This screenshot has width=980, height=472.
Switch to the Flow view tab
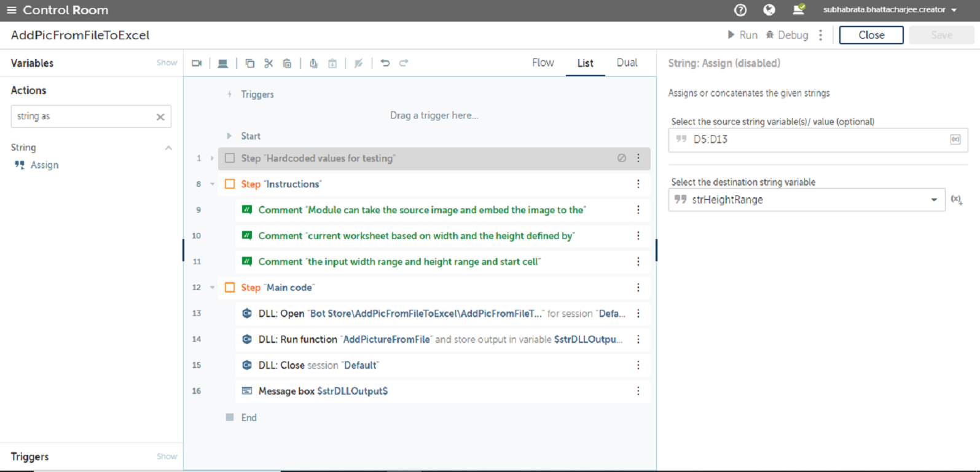(543, 63)
